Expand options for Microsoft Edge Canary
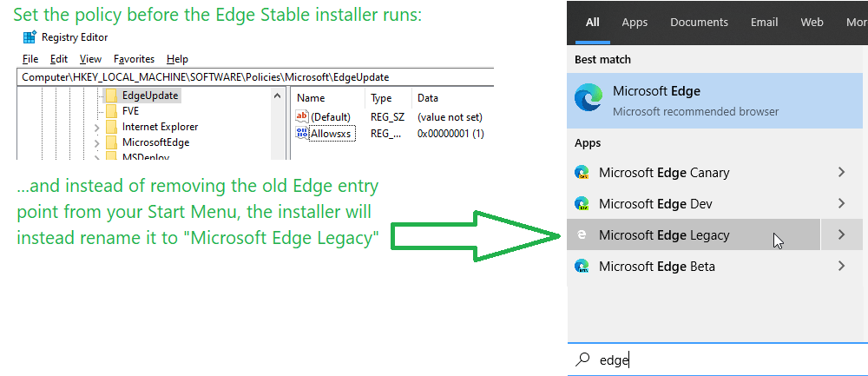This screenshot has height=376, width=868. coord(841,173)
